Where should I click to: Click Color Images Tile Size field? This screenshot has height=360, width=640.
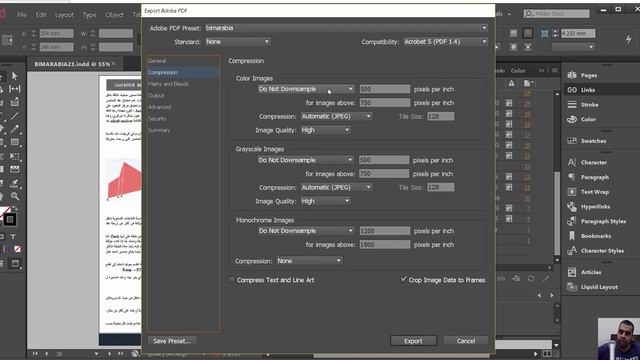click(441, 116)
